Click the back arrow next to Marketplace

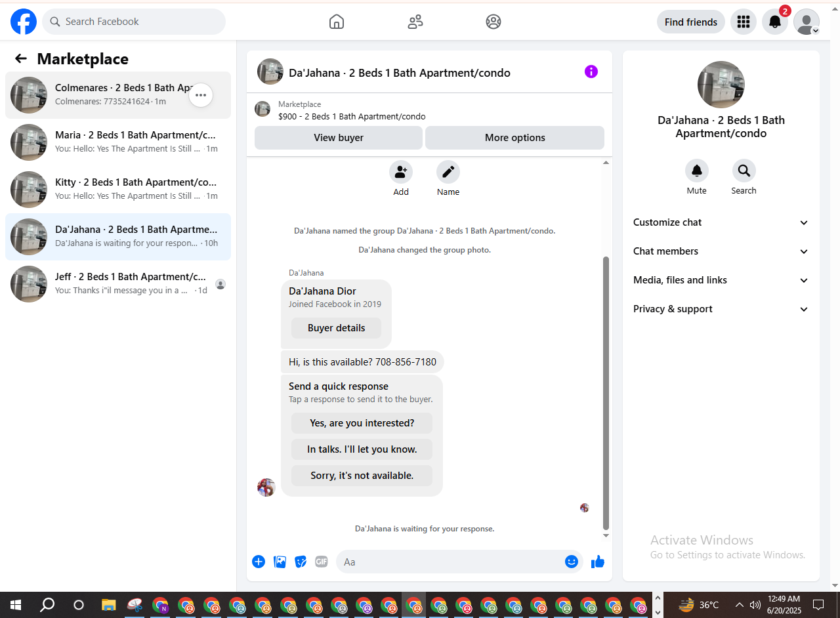point(21,58)
